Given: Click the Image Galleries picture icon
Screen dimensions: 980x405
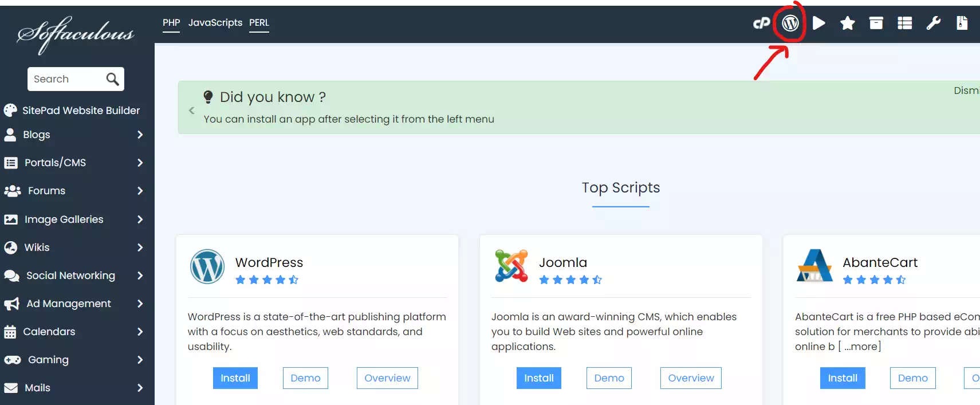Looking at the screenshot, I should (11, 219).
